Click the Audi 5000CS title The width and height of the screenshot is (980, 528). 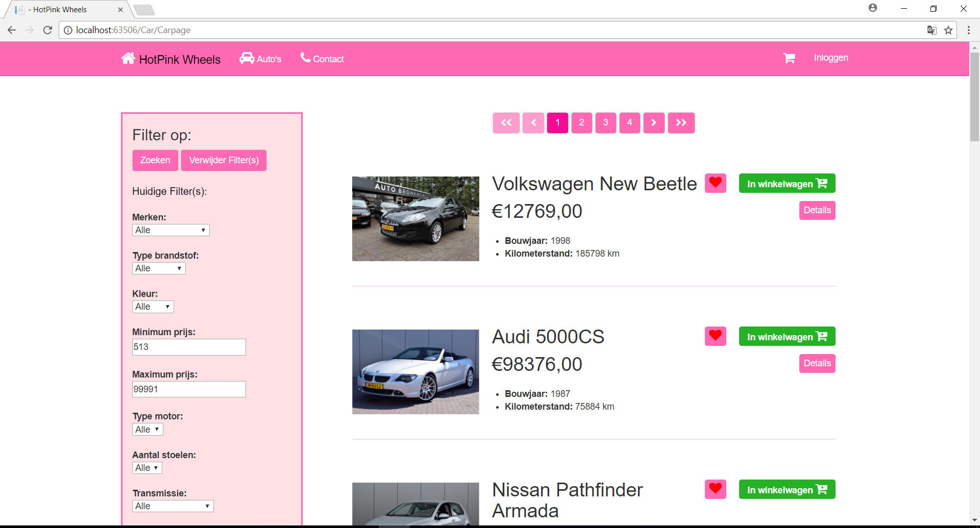[x=548, y=337]
